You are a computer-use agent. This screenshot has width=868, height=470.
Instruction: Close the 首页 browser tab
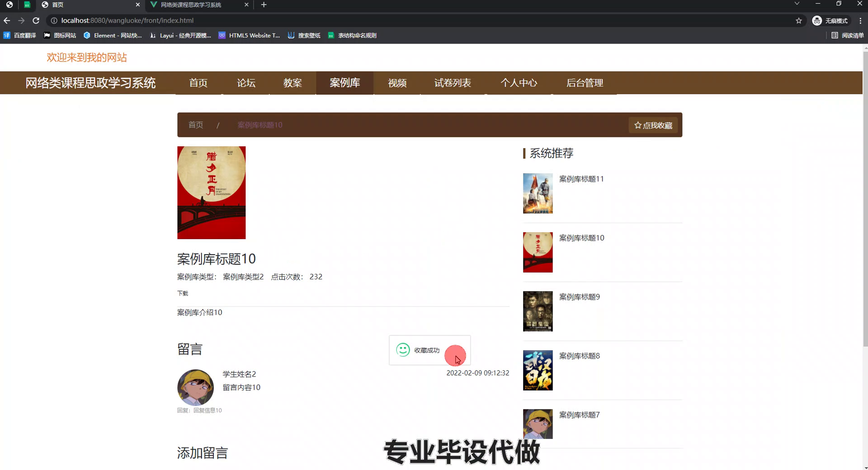[x=138, y=5]
